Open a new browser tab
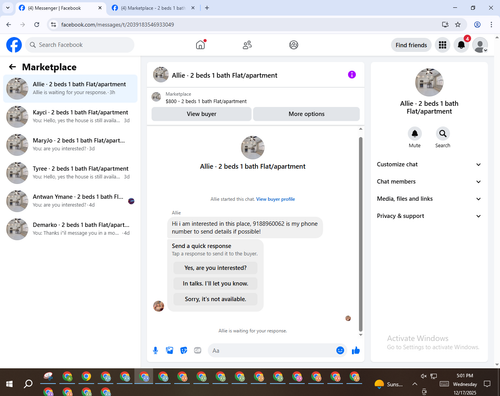The width and height of the screenshot is (500, 396). point(207,8)
